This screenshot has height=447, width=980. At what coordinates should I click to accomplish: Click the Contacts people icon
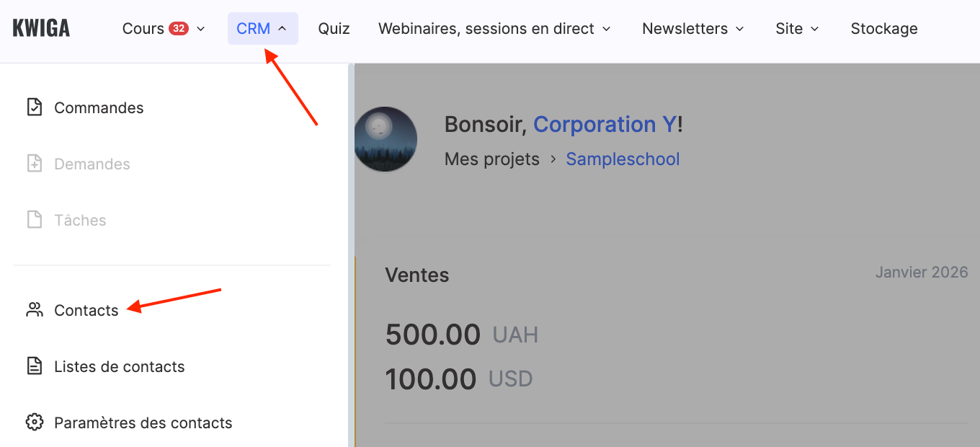pos(35,310)
